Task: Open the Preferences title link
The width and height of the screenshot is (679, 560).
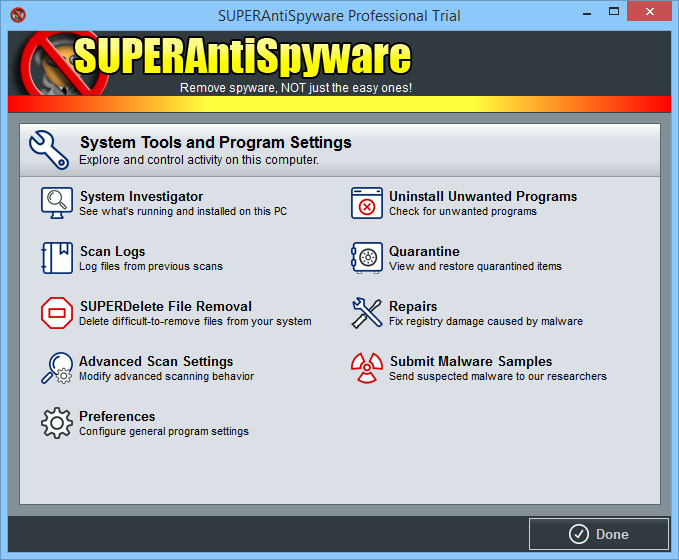Action: pyautogui.click(x=117, y=417)
